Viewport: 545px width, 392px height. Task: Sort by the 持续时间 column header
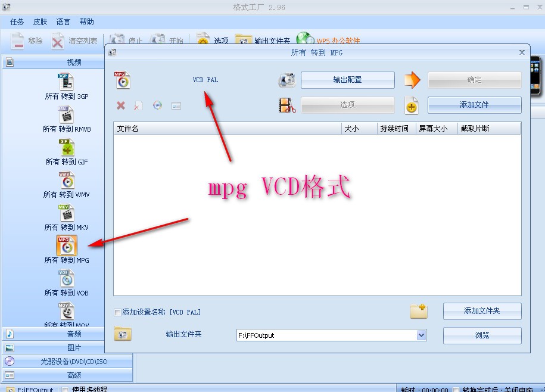[x=396, y=129]
